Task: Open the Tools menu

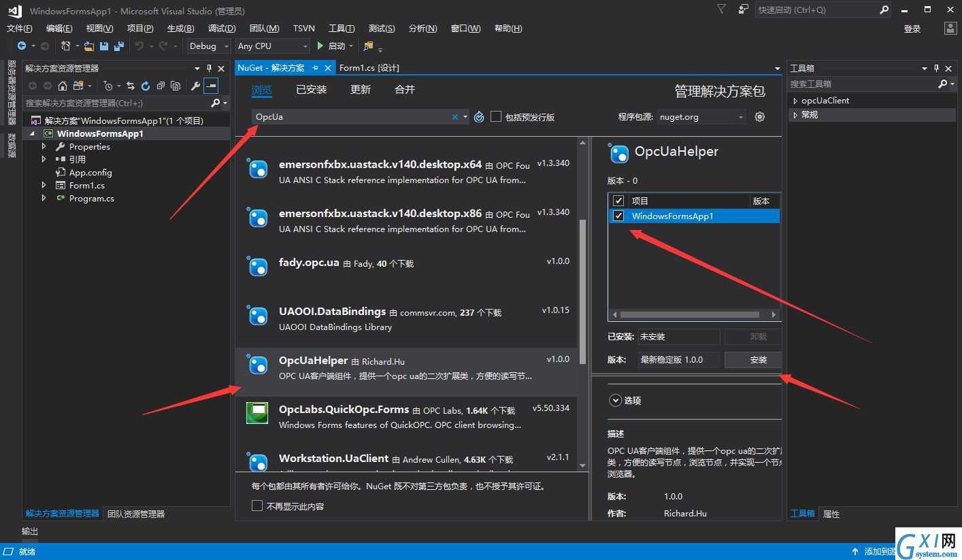Action: (342, 28)
